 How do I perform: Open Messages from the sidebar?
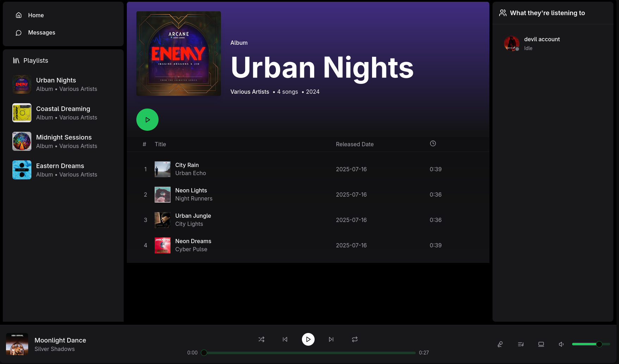tap(63, 32)
